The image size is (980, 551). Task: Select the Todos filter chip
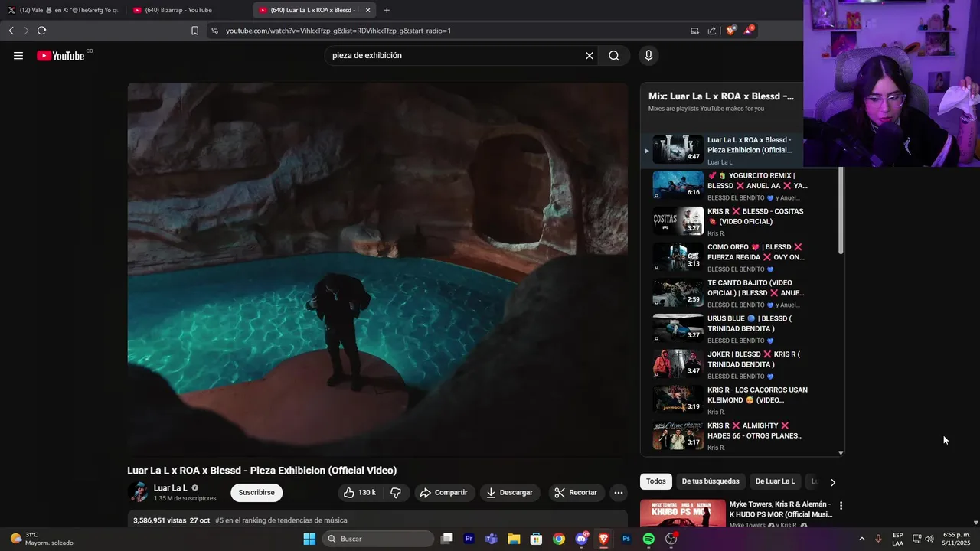click(656, 481)
